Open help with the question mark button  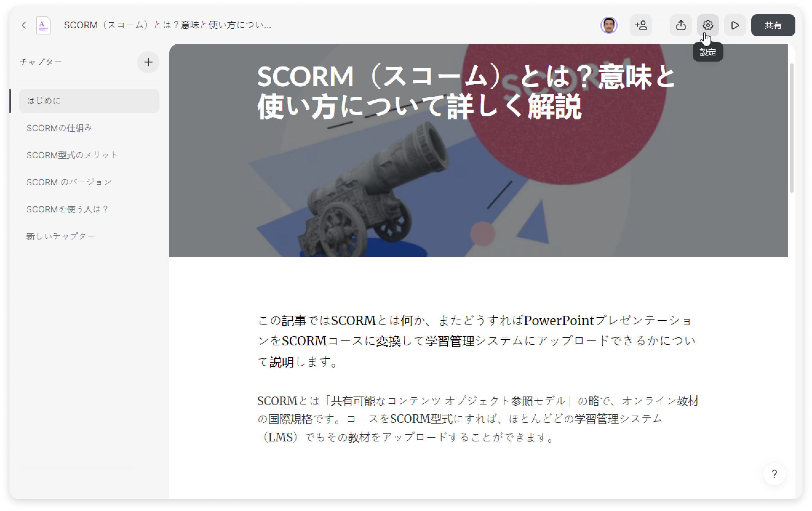774,474
